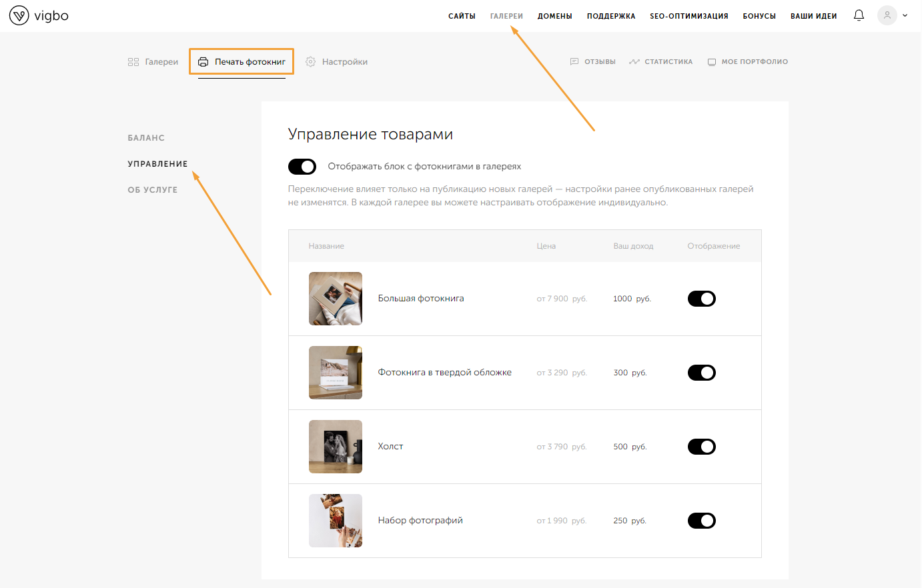The image size is (922, 588).
Task: Edit income 300 руб. field
Action: pyautogui.click(x=630, y=373)
